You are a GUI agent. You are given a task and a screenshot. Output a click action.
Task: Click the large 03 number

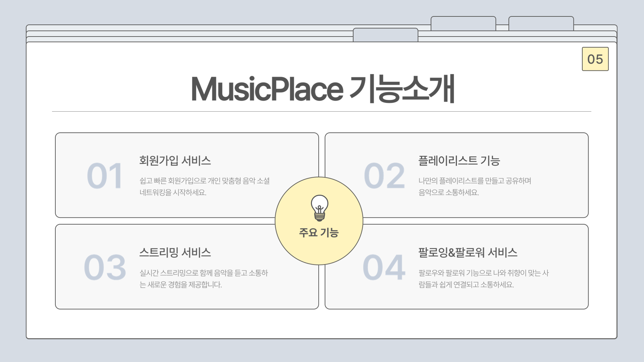[105, 267]
